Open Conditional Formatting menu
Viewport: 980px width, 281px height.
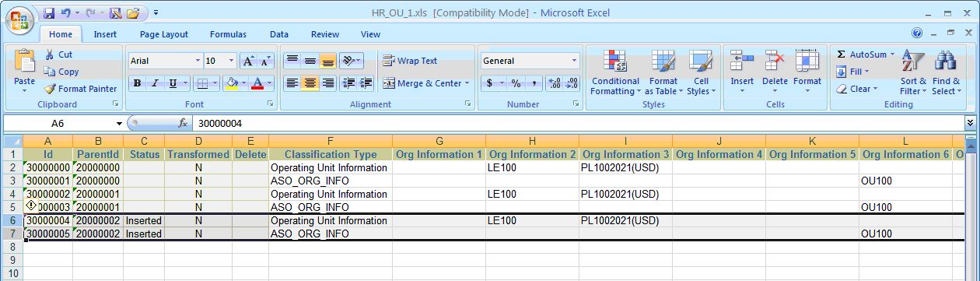[615, 72]
